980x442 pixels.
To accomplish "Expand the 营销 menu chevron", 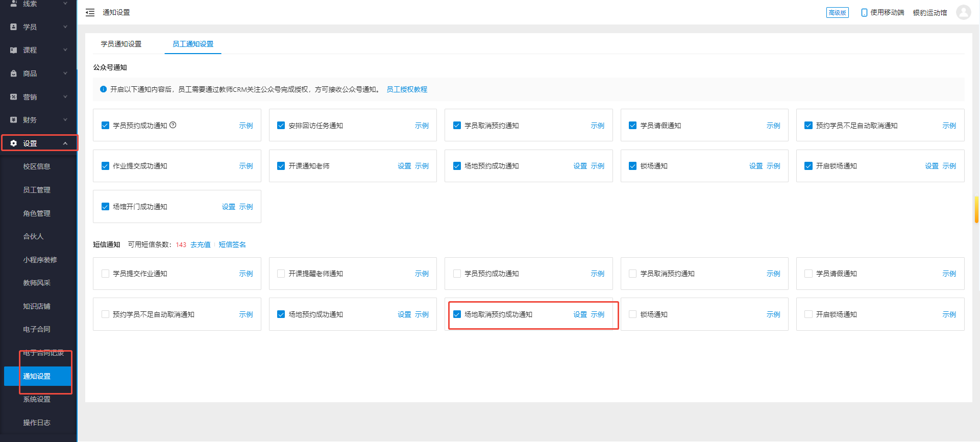I will pyautogui.click(x=65, y=96).
